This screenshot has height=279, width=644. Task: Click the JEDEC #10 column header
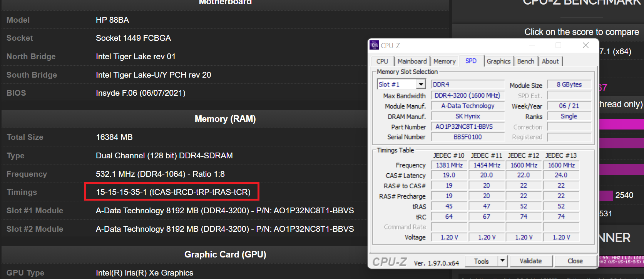pos(449,155)
